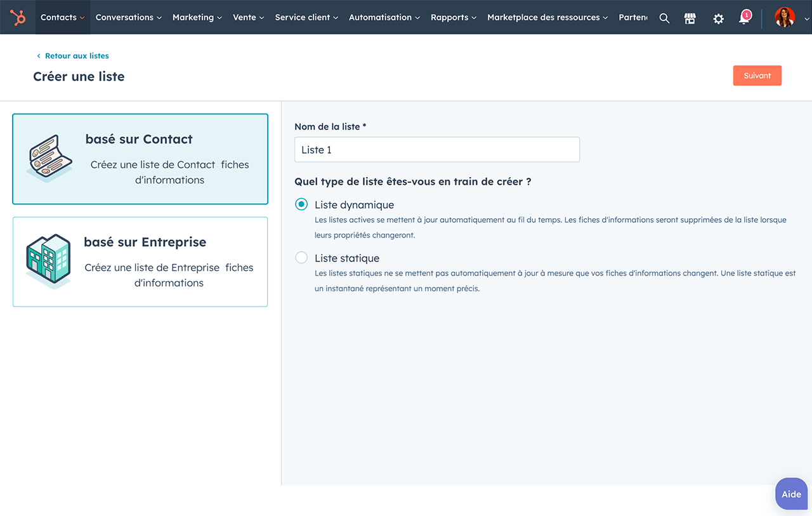Screen dimensions: 812x516
Task: Open the notifications bell icon
Action: tap(745, 18)
